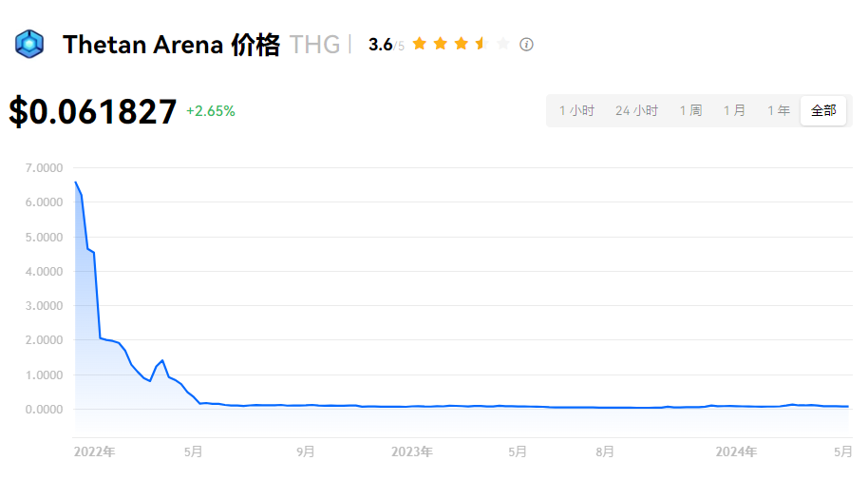Open the rating info icon
Screen dimensions: 868x480
(x=526, y=45)
